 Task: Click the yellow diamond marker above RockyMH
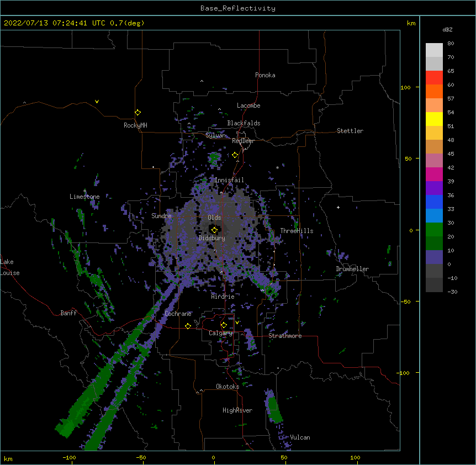tap(138, 113)
